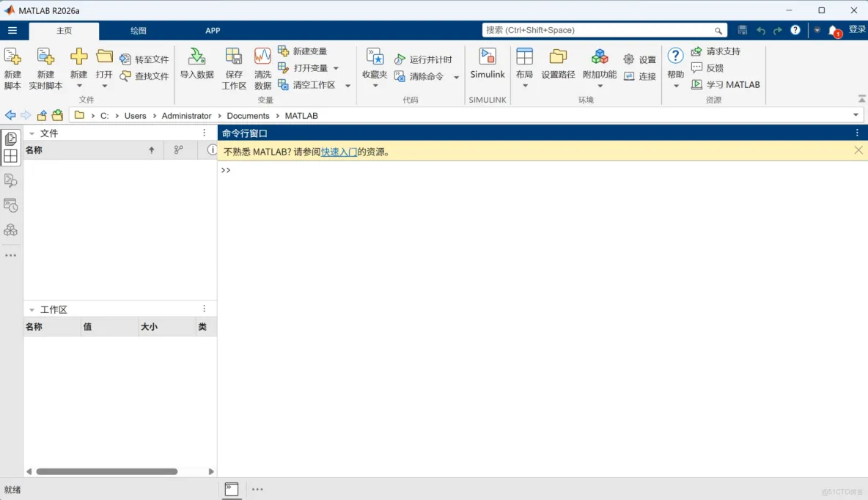Viewport: 868px width, 500px height.
Task: Click the Workspace grid sidebar icon
Action: coord(10,157)
